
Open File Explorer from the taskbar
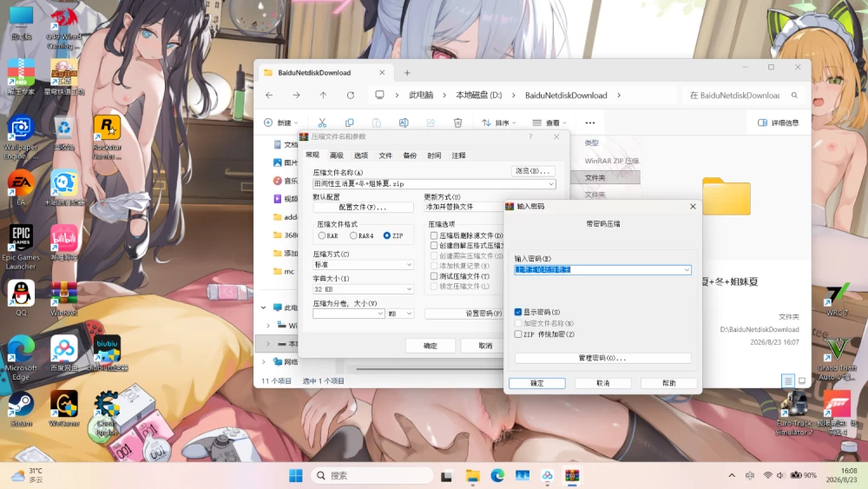[472, 476]
